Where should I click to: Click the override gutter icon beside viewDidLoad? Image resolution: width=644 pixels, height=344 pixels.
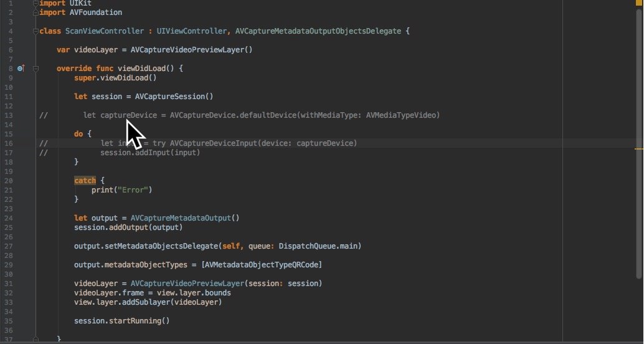point(21,68)
